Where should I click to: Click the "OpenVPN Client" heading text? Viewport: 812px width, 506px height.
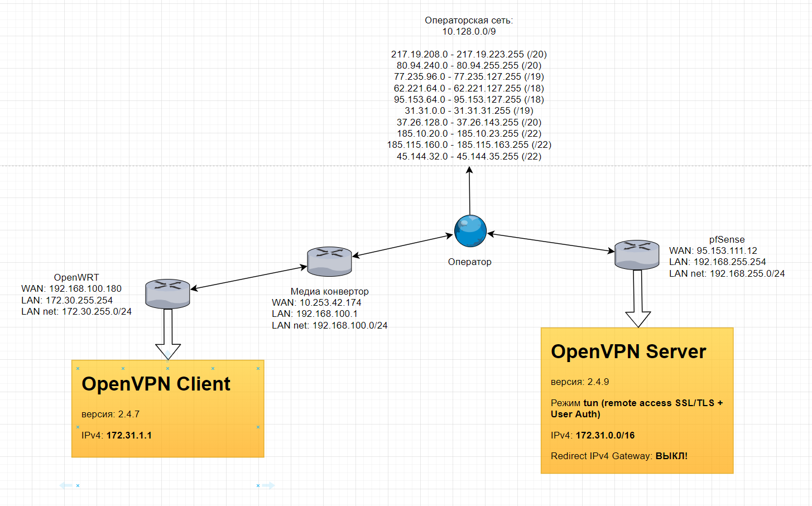[x=156, y=384]
